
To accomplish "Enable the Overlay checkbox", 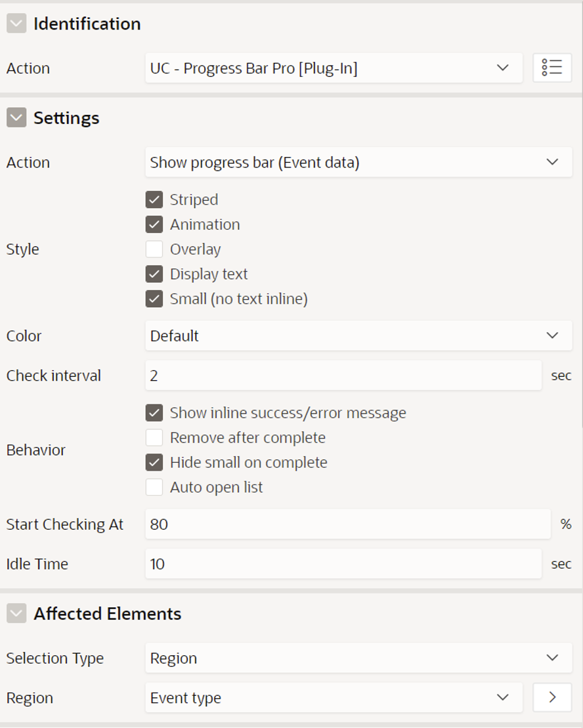I will tap(154, 249).
